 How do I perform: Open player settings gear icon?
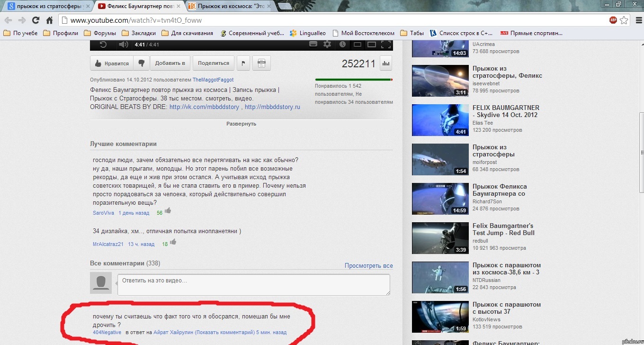click(327, 45)
